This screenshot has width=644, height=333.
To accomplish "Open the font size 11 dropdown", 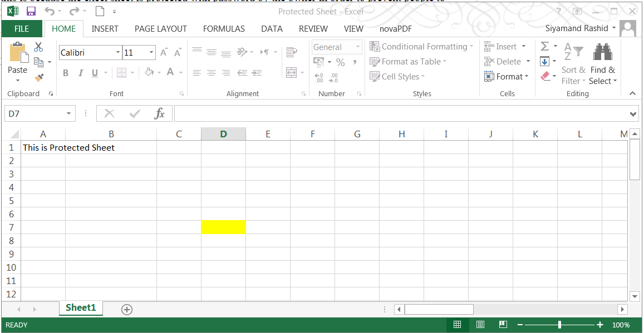I will [151, 52].
